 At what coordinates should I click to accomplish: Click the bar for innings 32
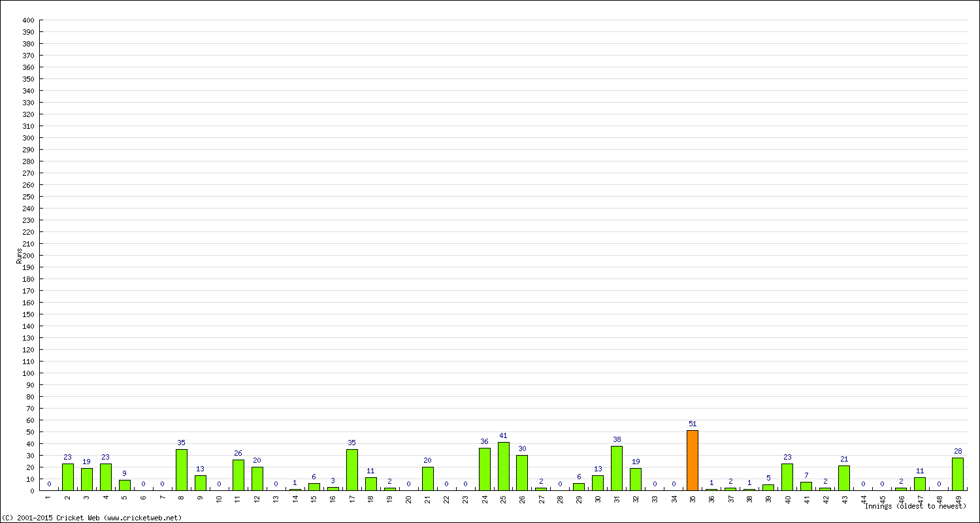click(x=636, y=479)
